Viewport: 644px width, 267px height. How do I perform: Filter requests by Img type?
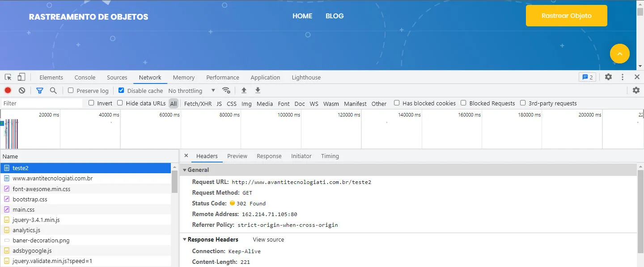pos(246,104)
